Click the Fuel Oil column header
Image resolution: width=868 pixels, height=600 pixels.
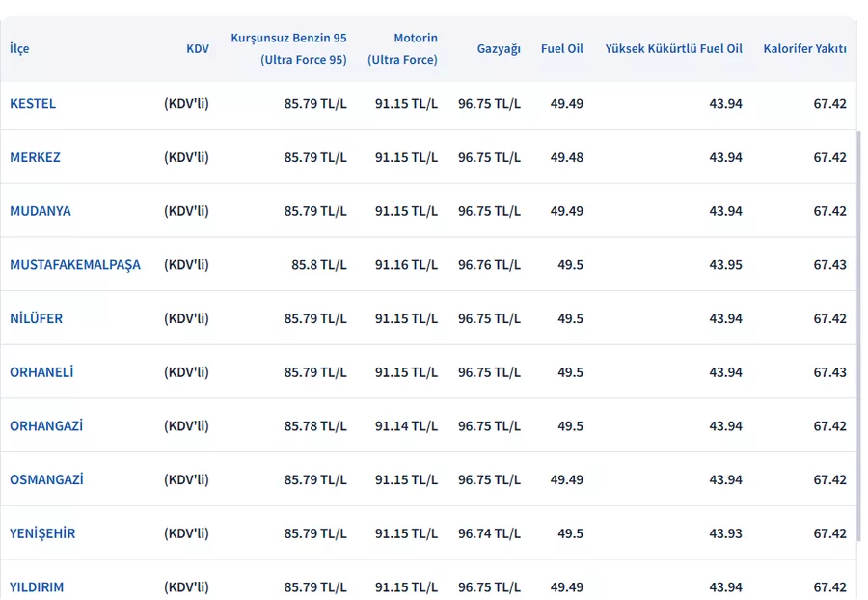pos(562,48)
